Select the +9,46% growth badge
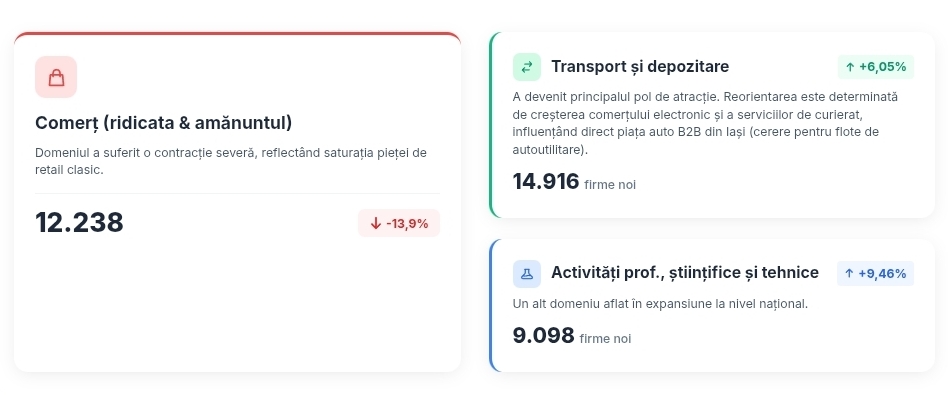Viewport: 948px width, 395px height. (875, 273)
